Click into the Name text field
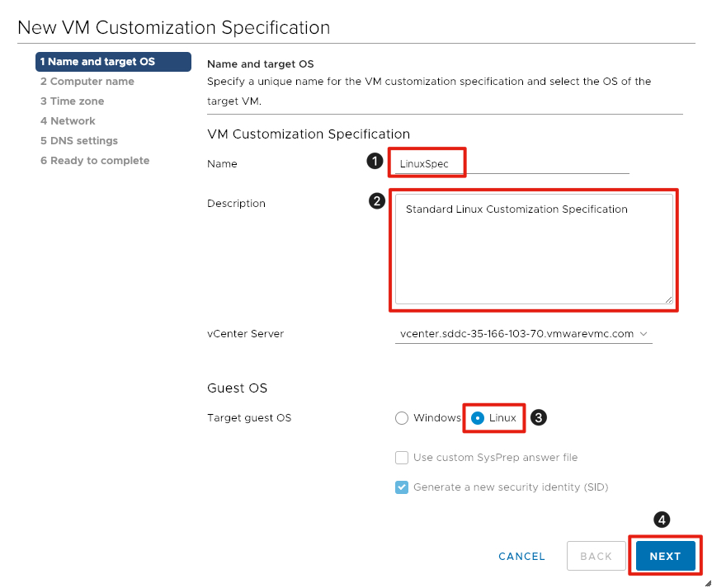 coord(512,164)
